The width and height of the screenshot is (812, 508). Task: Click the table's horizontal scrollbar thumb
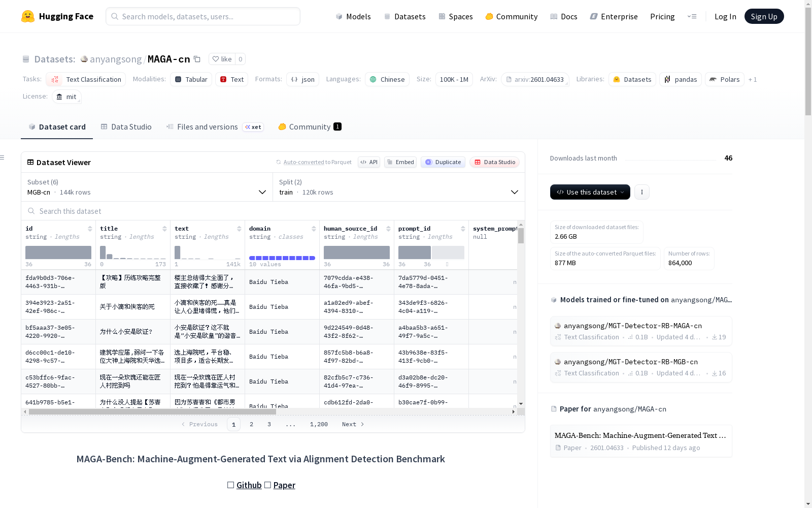(152, 411)
